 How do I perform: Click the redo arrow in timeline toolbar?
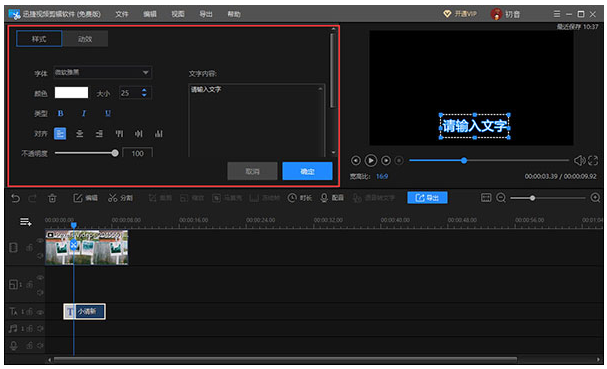[x=33, y=198]
